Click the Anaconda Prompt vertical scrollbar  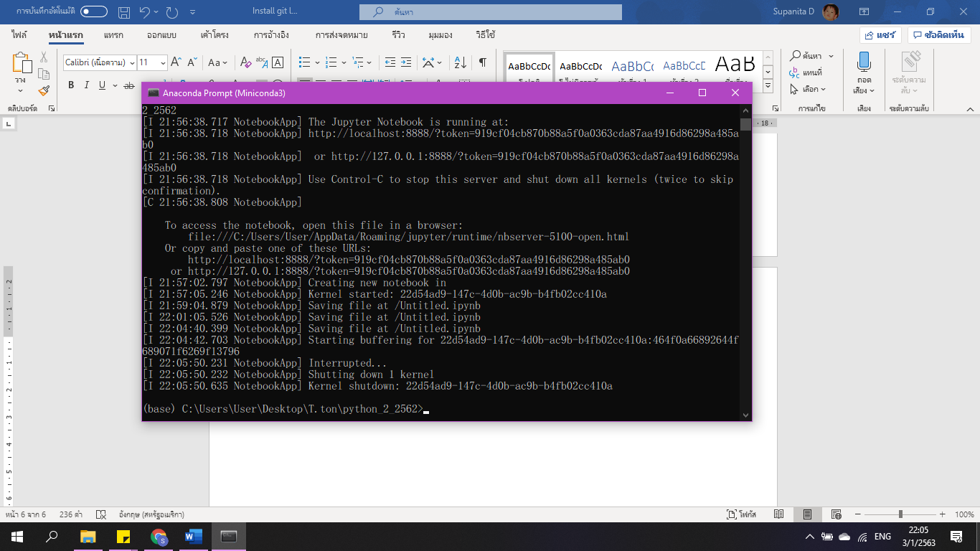(x=746, y=263)
